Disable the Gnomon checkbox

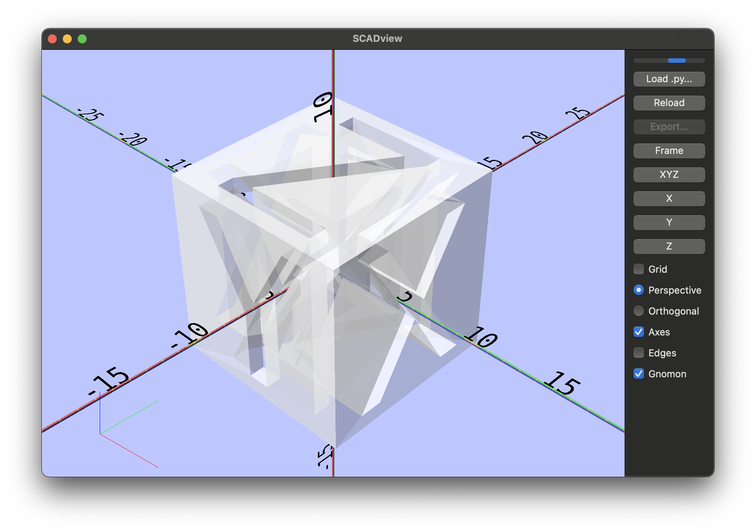[x=639, y=374]
